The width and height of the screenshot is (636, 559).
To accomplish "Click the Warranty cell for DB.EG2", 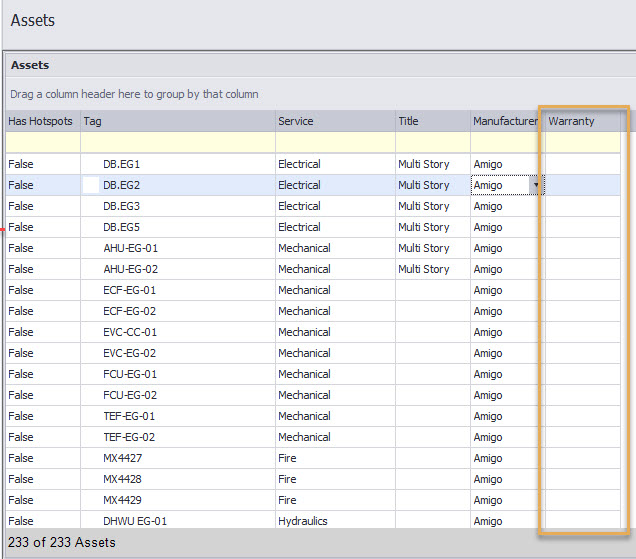I will pyautogui.click(x=582, y=185).
